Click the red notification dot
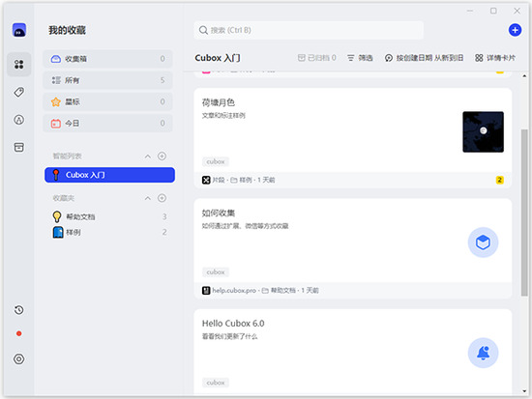 [x=19, y=333]
